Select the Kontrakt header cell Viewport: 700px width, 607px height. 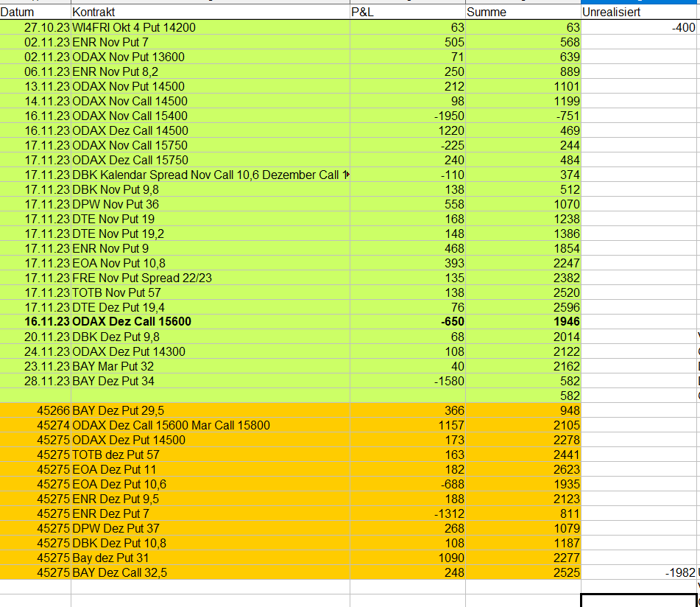pyautogui.click(x=210, y=13)
